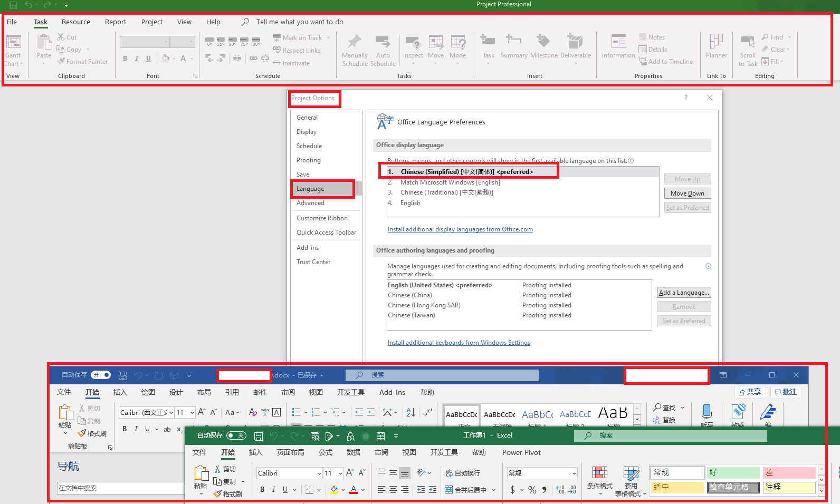
Task: Open Excel 公式 tab
Action: 326,452
